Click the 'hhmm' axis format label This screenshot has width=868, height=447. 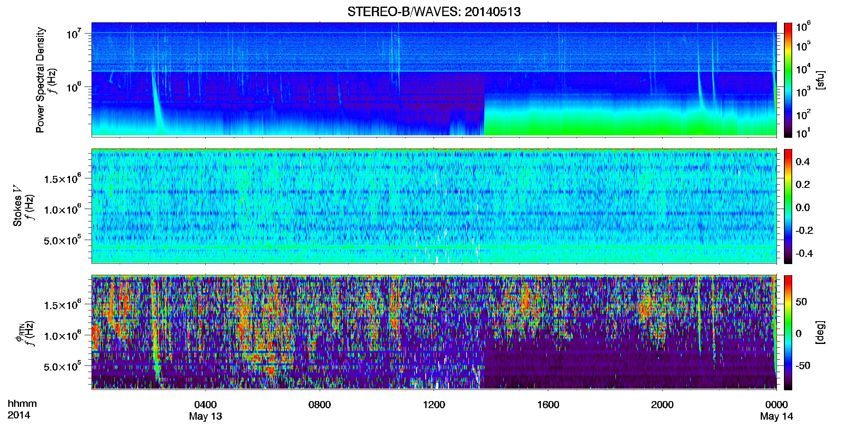[22, 404]
